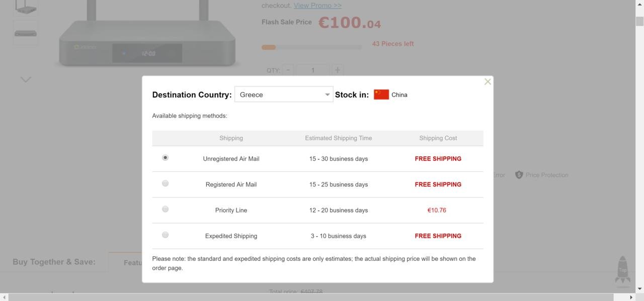
Task: Pick Expedited Shipping radio option
Action: click(x=165, y=235)
